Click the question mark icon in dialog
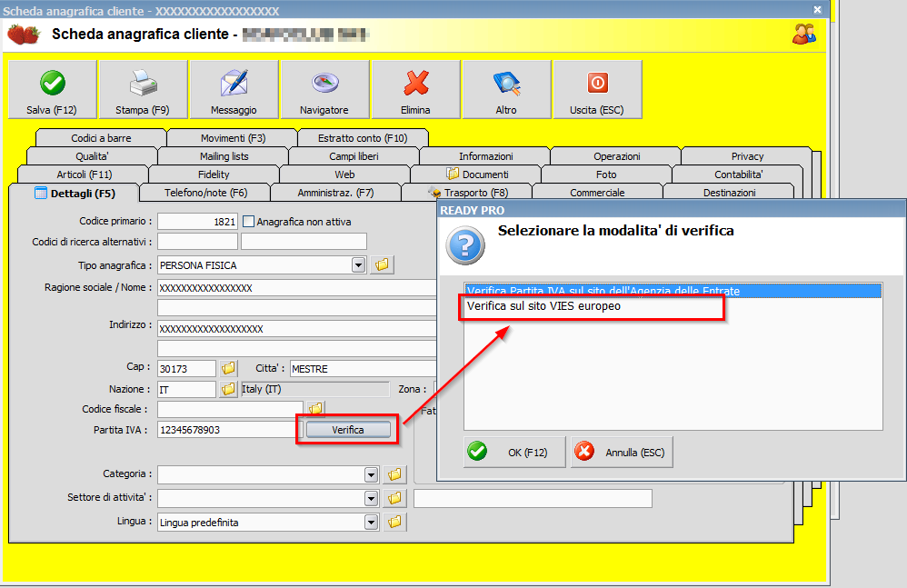 pyautogui.click(x=465, y=245)
